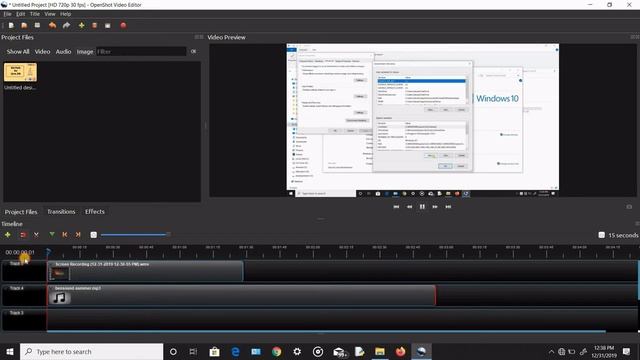Open Microsoft Edge from taskbar
The image size is (640, 360).
[235, 351]
